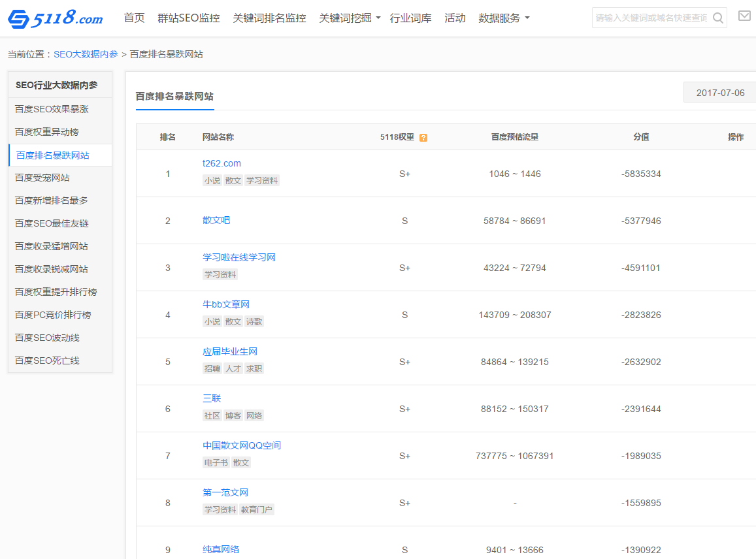Click the 博客 tag under 三联
Viewport: 756px width, 559px height.
233,416
